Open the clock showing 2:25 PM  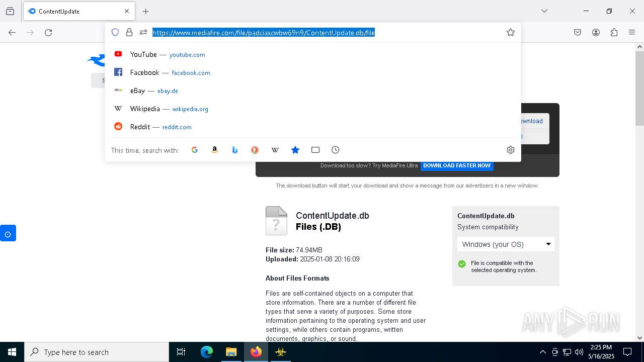coord(601,352)
